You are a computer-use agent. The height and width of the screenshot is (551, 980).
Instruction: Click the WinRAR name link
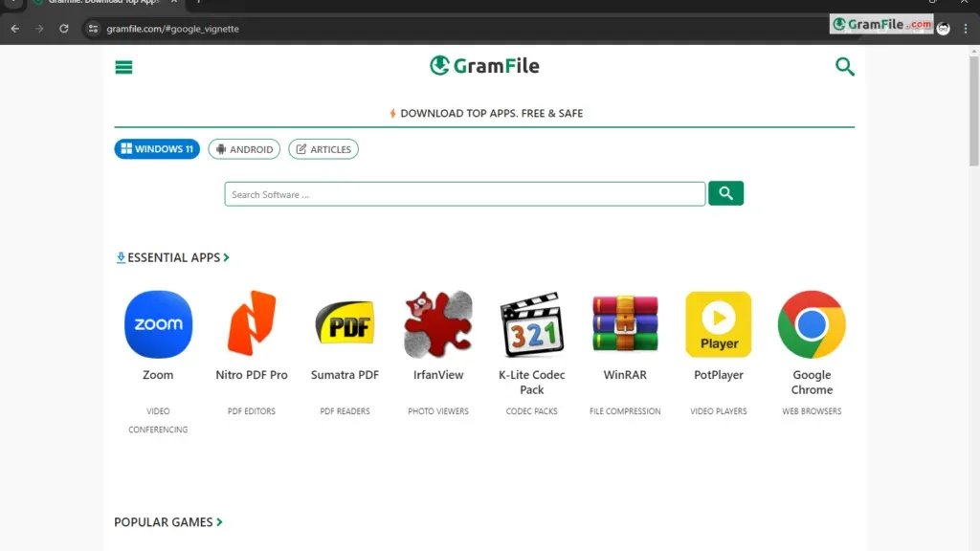625,375
